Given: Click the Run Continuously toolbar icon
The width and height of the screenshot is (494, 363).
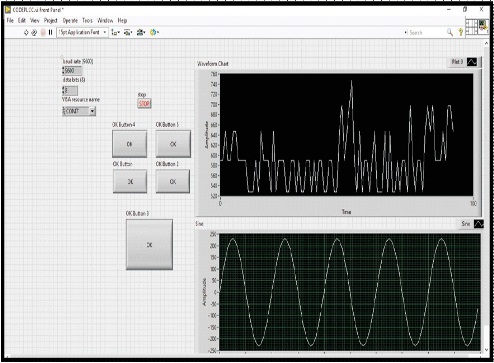Looking at the screenshot, I should (x=34, y=32).
